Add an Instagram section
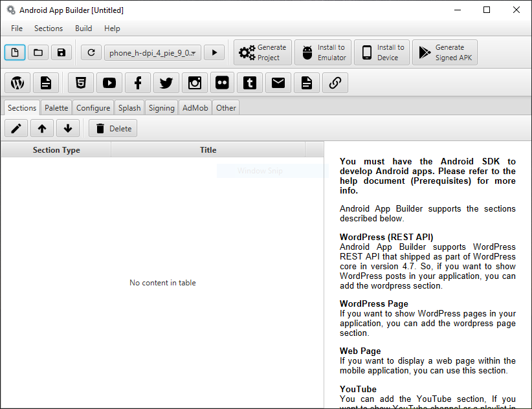This screenshot has width=532, height=409. click(195, 83)
